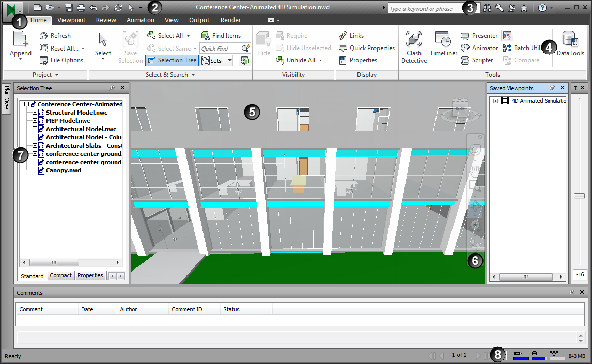
Task: Switch to the Render ribbon tab
Action: (x=230, y=20)
